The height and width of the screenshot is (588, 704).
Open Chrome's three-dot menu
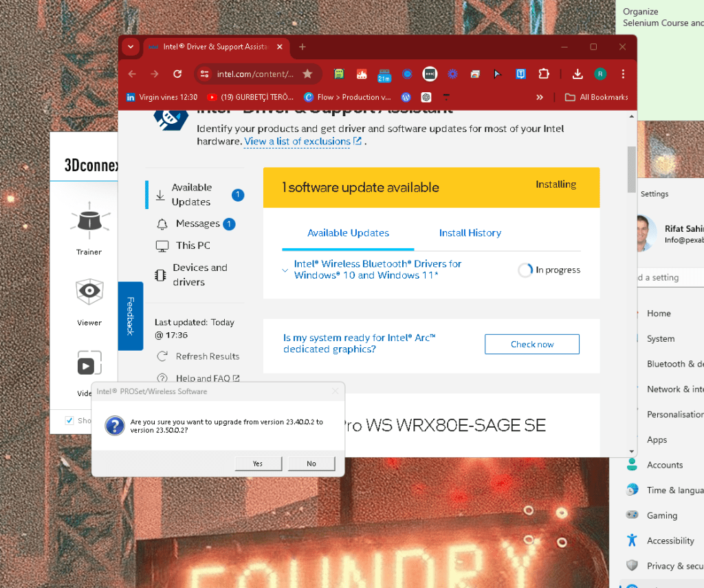click(623, 74)
